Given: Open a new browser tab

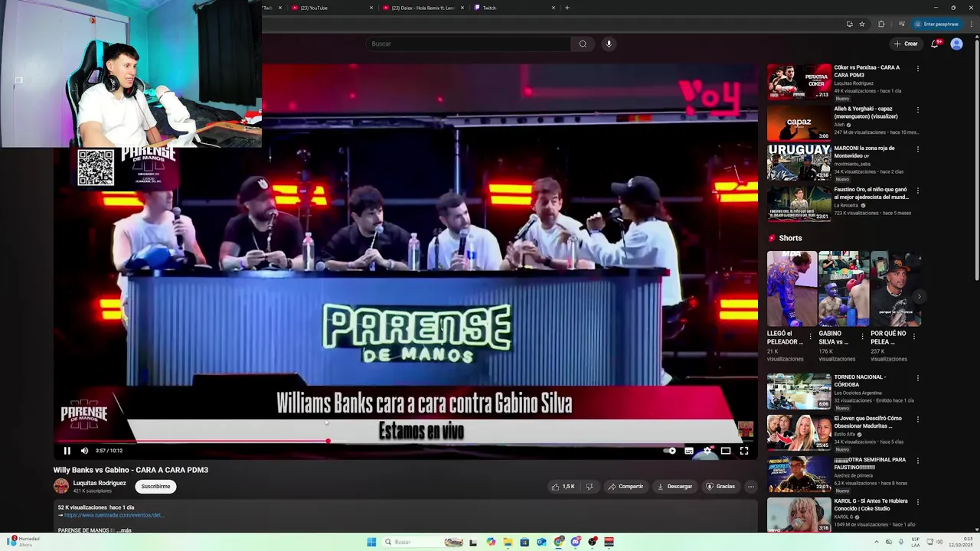Looking at the screenshot, I should pos(567,8).
